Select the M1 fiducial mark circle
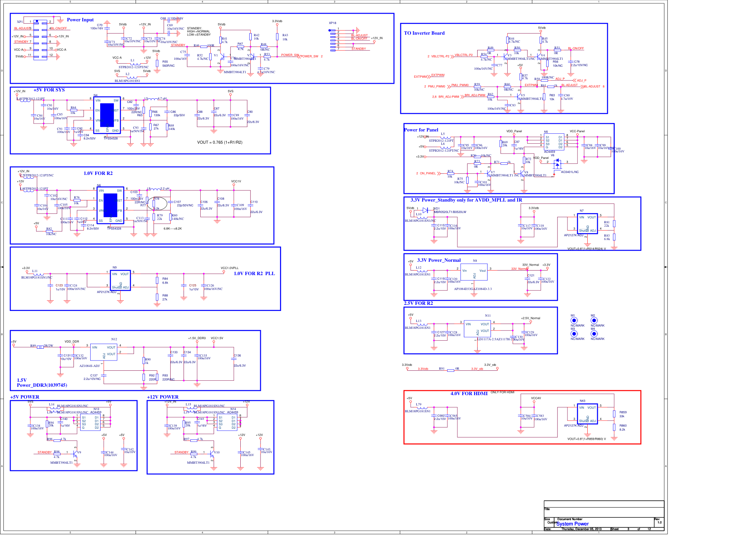Viewport: 756px width, 535px height. click(x=574, y=320)
